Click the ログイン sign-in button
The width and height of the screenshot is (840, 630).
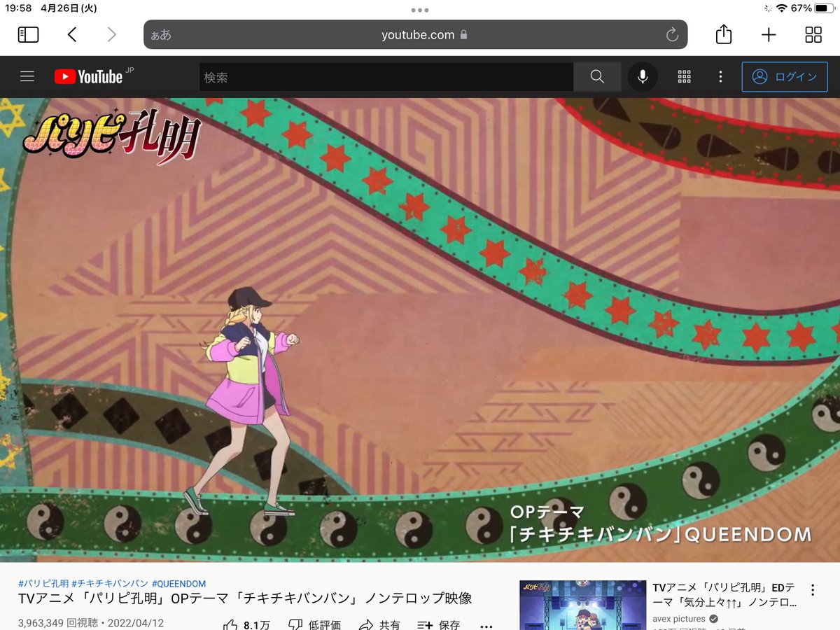point(785,77)
